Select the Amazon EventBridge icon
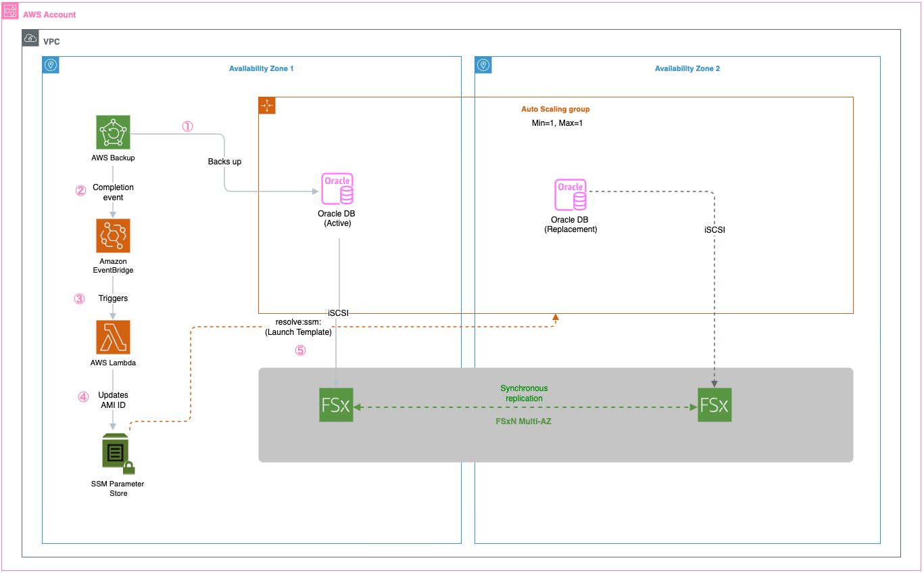 coord(113,235)
